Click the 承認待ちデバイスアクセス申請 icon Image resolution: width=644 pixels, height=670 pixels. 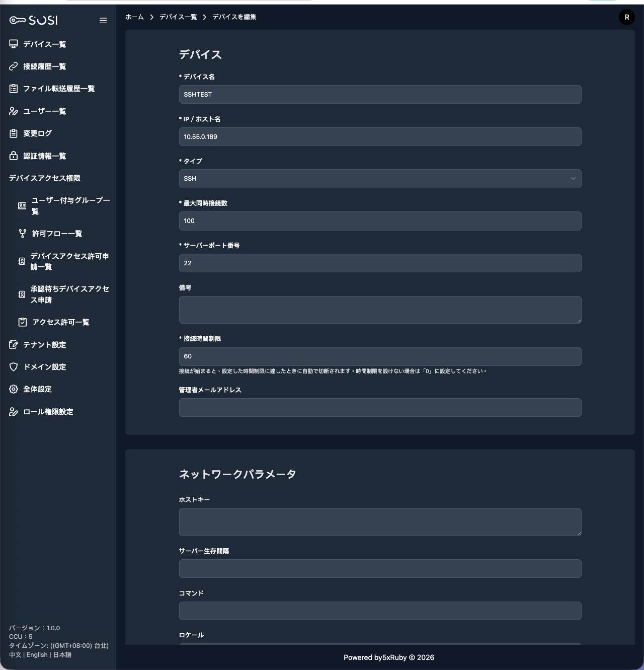[x=22, y=294]
